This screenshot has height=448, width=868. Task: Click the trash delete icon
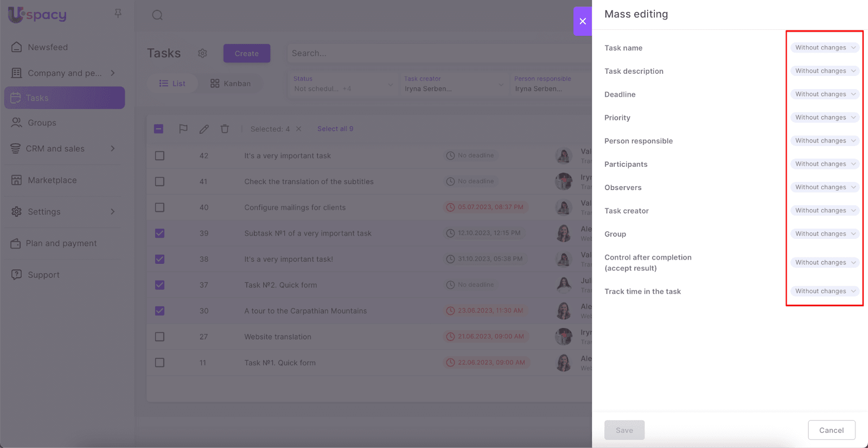[225, 129]
